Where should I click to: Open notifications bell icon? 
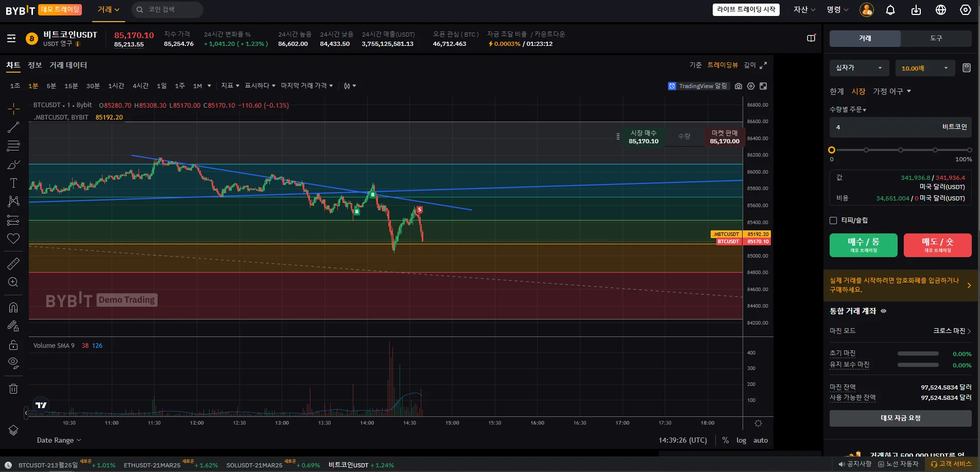(890, 10)
